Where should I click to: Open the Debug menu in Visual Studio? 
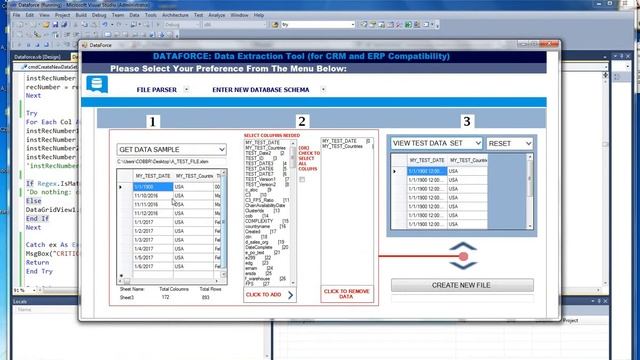(x=99, y=15)
